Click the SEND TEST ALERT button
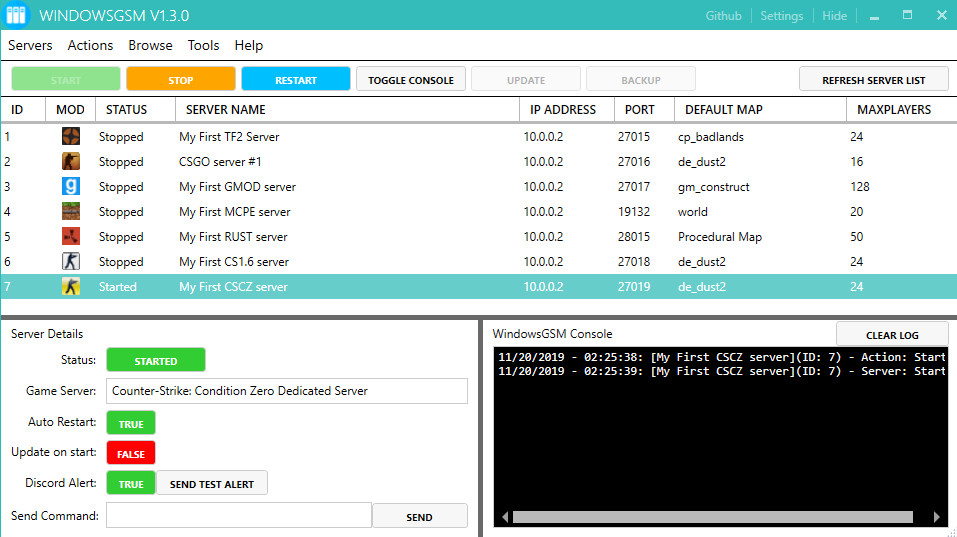 [212, 483]
